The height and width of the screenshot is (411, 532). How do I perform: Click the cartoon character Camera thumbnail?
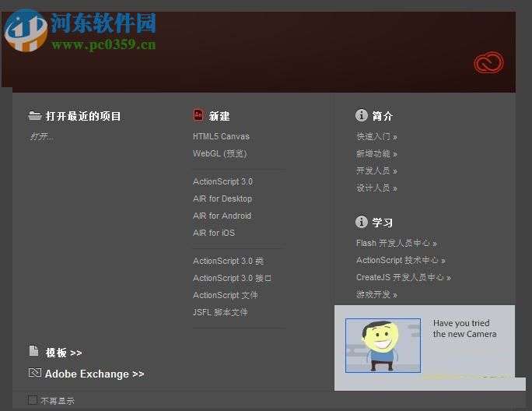click(383, 346)
